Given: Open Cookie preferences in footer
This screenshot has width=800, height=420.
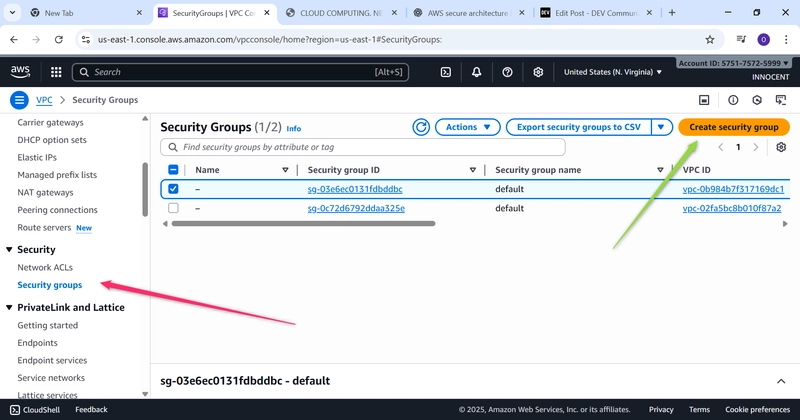Looking at the screenshot, I should [x=757, y=409].
